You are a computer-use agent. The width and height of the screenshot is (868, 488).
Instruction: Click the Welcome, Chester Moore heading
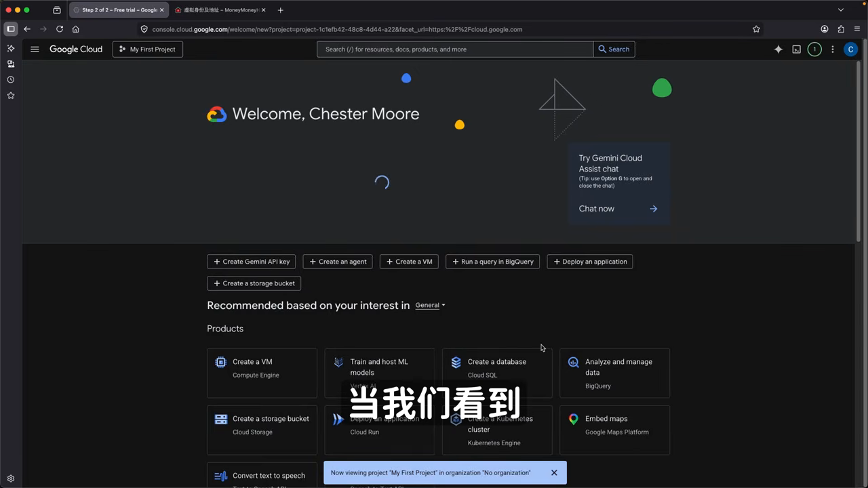[x=325, y=114]
